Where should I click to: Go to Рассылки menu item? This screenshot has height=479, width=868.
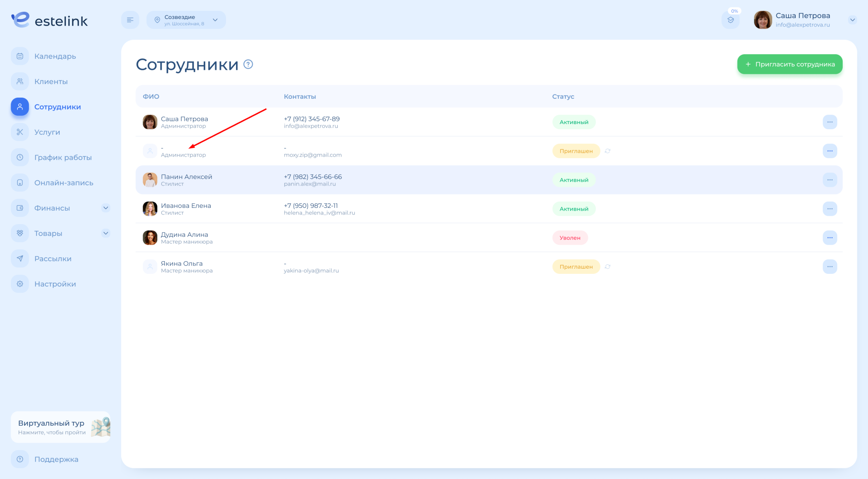[53, 258]
